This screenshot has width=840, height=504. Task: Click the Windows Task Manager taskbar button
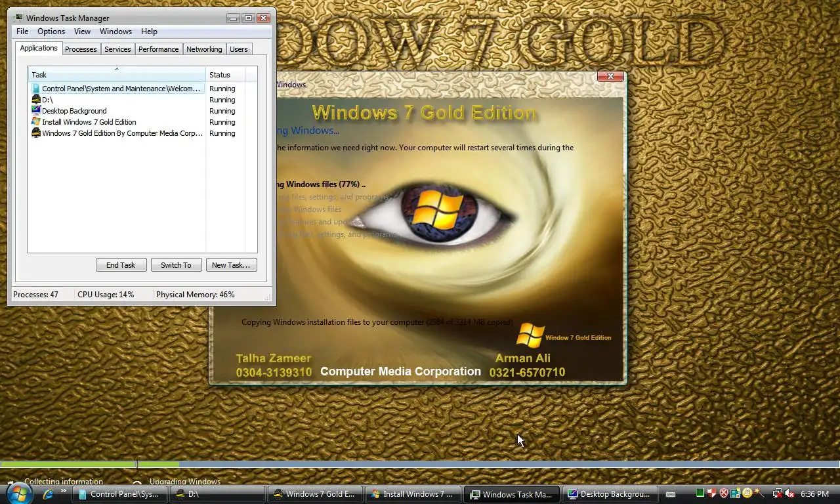click(512, 494)
